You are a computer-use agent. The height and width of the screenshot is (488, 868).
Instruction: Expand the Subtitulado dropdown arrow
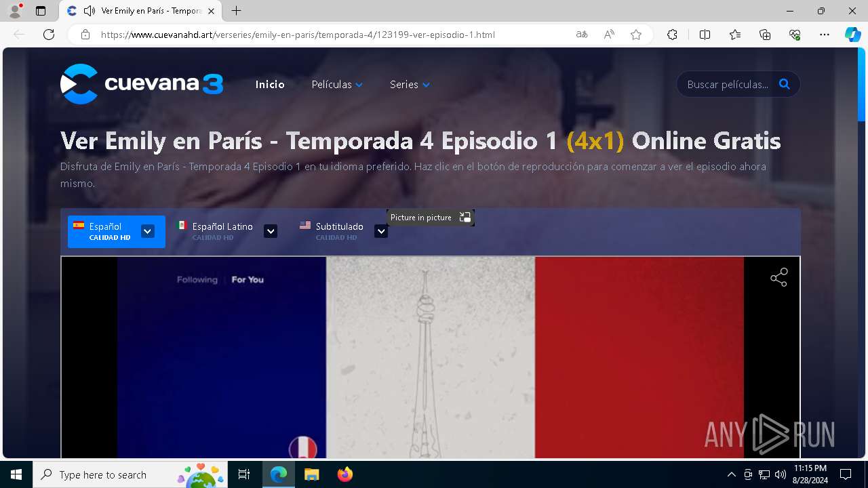pos(381,231)
